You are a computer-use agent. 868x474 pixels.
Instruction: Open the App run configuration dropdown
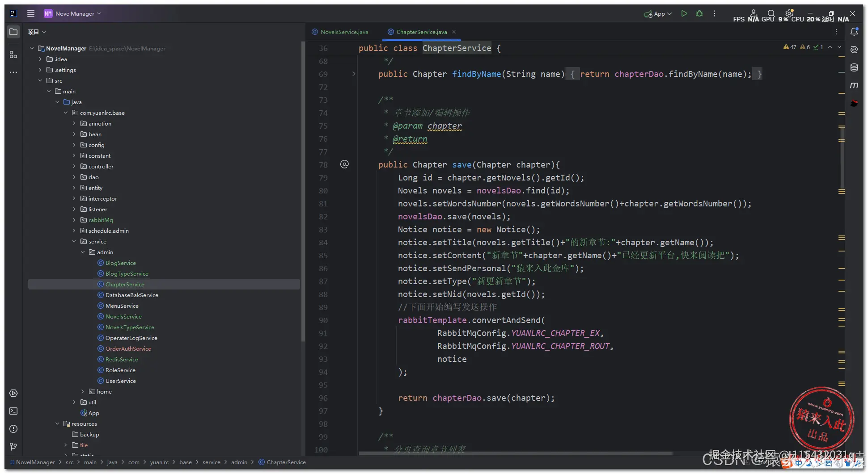(658, 14)
